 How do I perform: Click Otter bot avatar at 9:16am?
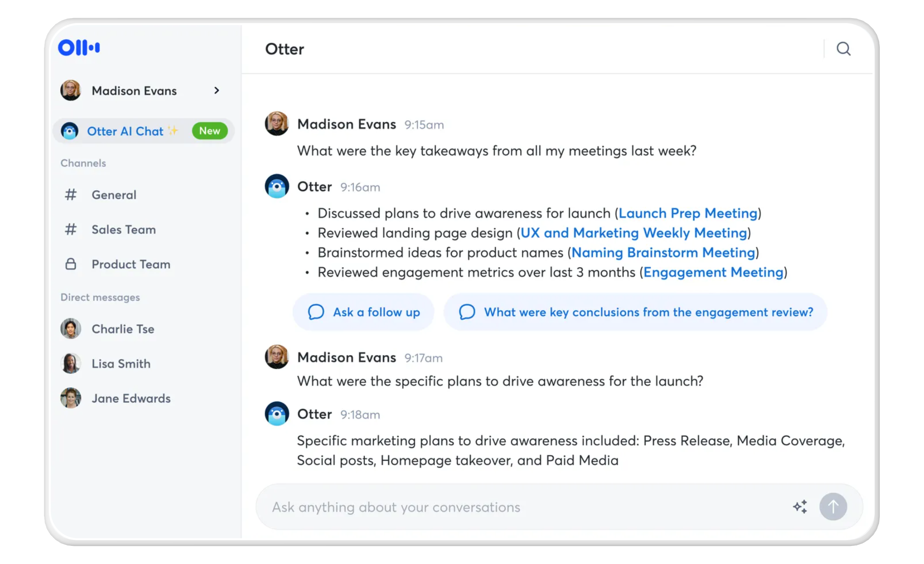click(x=277, y=186)
